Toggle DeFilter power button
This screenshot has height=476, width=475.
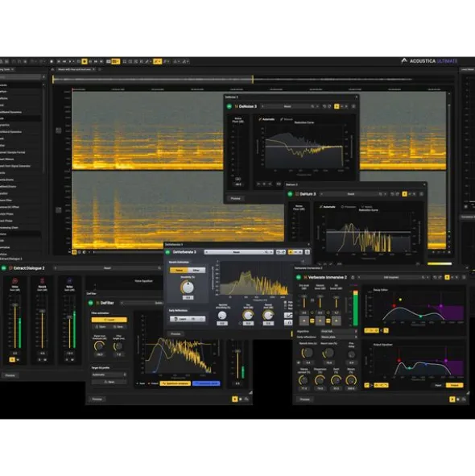click(91, 303)
